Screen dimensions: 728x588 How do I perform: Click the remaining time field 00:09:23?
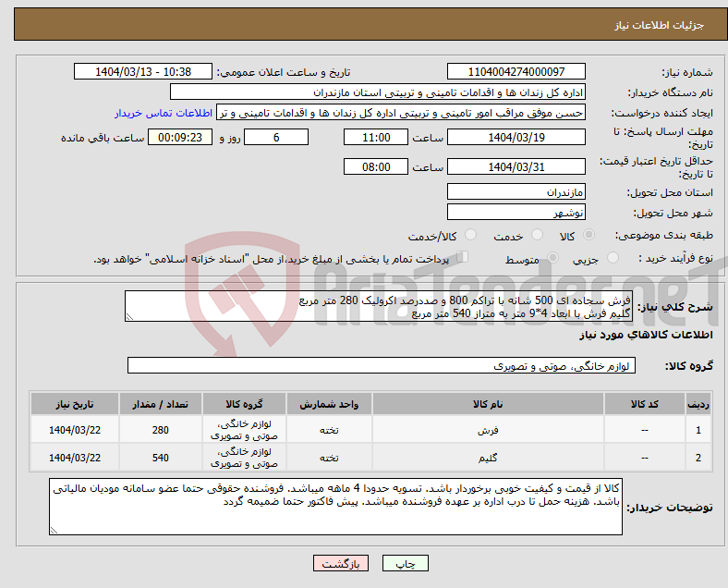point(180,138)
